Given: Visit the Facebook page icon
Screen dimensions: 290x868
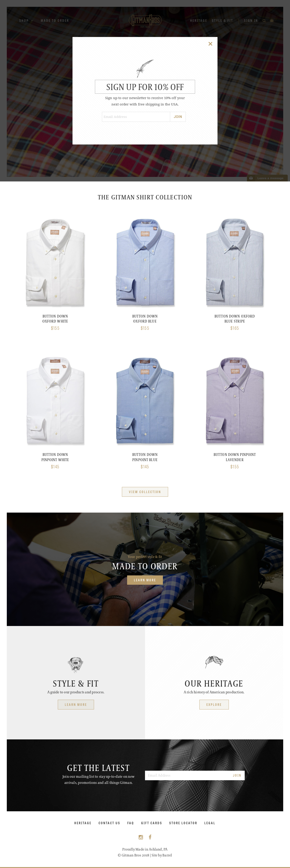Looking at the screenshot, I should click(x=150, y=837).
